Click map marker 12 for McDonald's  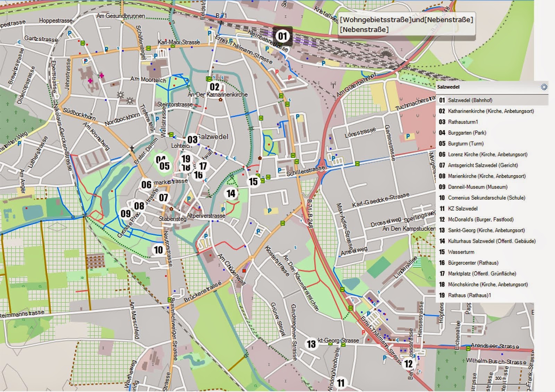click(x=409, y=364)
